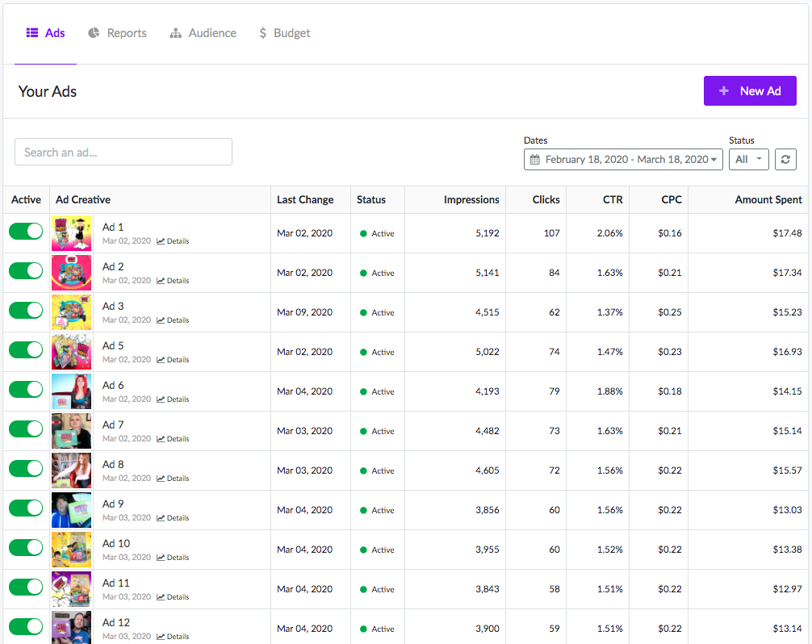Disable the Ad 8 active toggle
Image resolution: width=812 pixels, height=644 pixels.
[26, 469]
